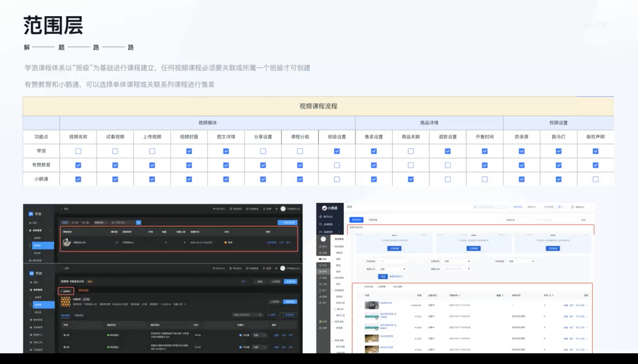Select the 课时管理 tab in 学浪
The image size is (638, 364).
[65, 315]
